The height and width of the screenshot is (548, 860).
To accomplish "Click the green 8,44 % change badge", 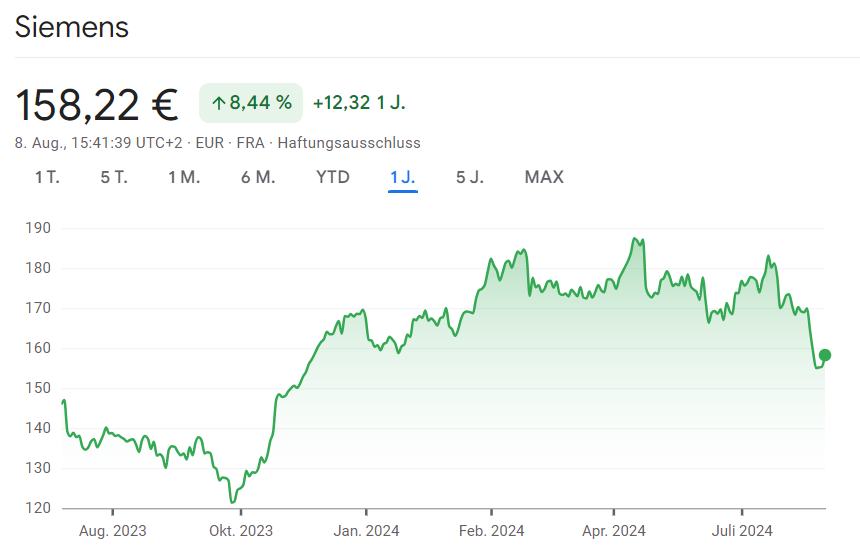I will click(251, 103).
